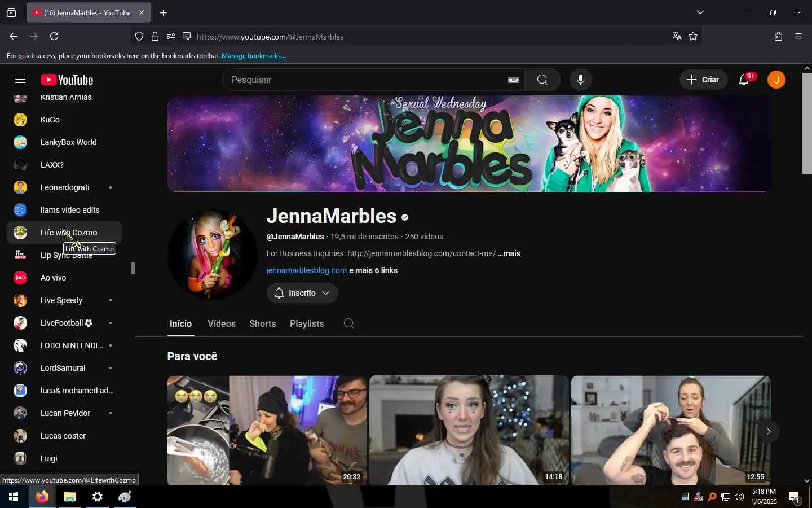Open LankyBox World subscription
This screenshot has width=812, height=508.
pos(64,142)
